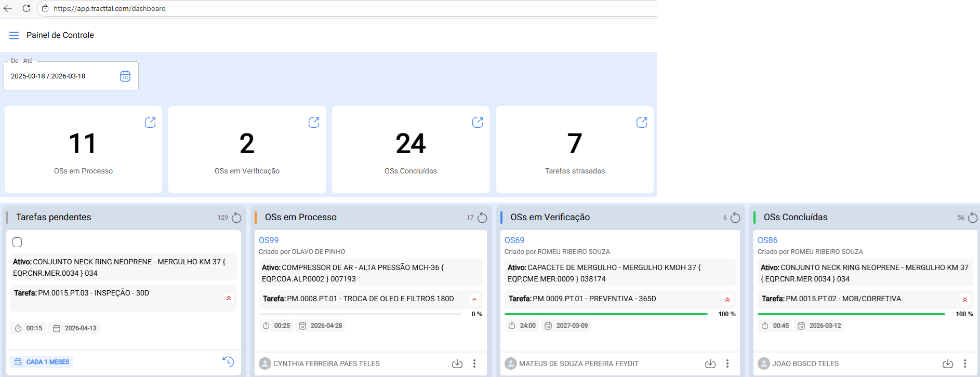Click the De - Até date range field

point(62,76)
